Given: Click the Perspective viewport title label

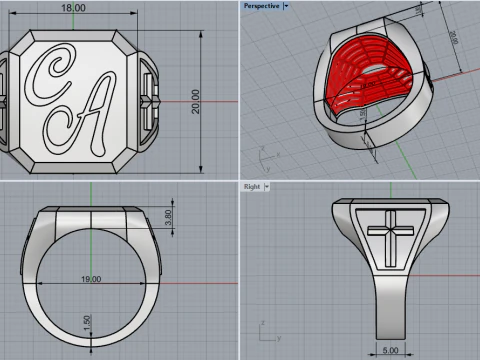Looking at the screenshot, I should point(261,6).
